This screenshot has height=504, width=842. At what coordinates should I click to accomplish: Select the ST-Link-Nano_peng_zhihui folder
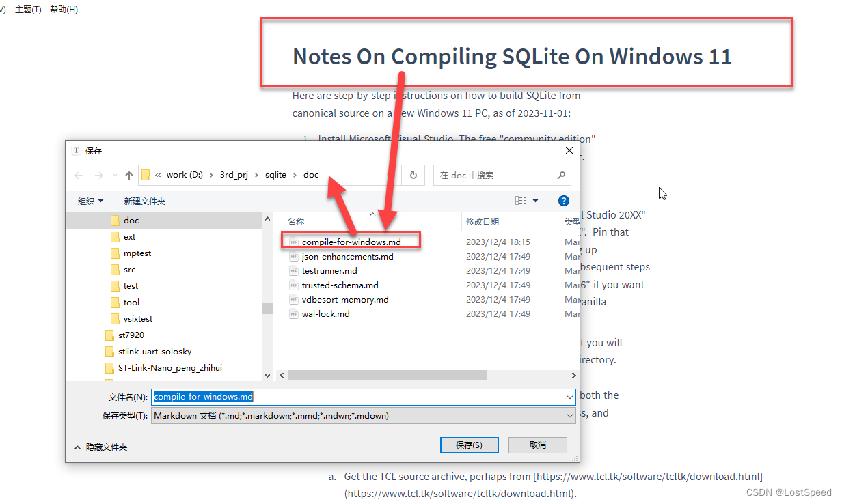(169, 368)
